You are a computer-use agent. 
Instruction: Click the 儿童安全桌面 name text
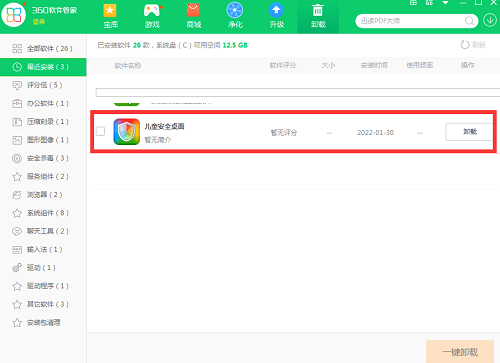(164, 126)
